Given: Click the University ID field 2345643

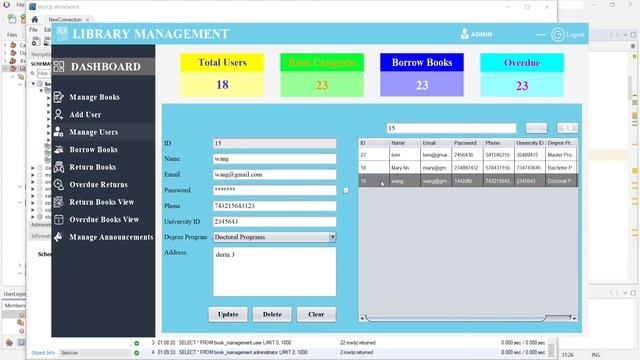Looking at the screenshot, I should [274, 222].
